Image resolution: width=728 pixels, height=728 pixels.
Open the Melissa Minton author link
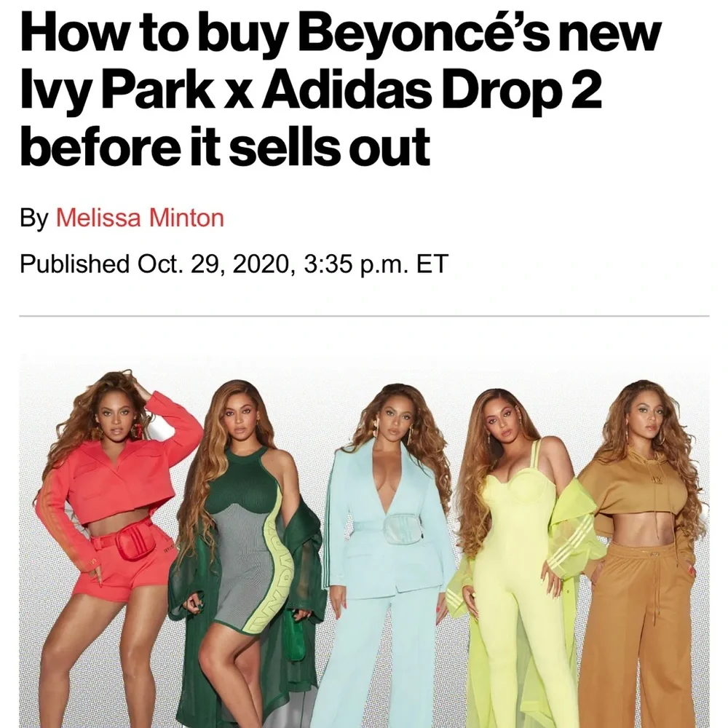(x=140, y=217)
